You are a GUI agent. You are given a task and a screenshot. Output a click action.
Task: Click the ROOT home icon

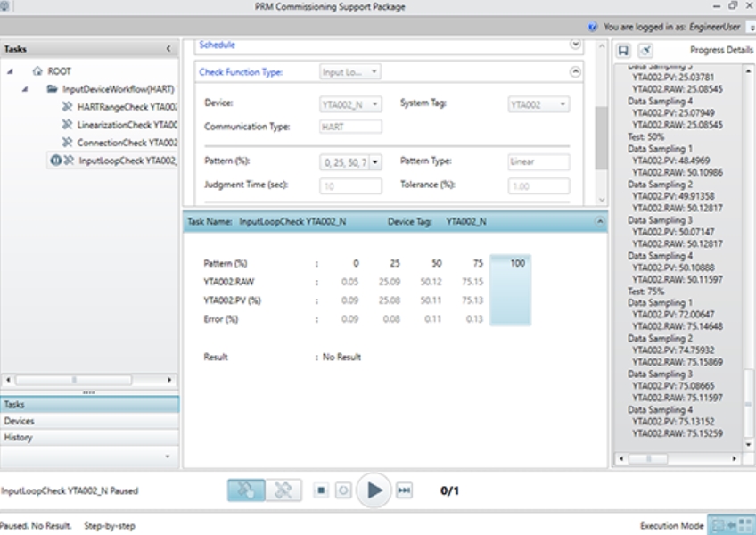click(x=37, y=71)
